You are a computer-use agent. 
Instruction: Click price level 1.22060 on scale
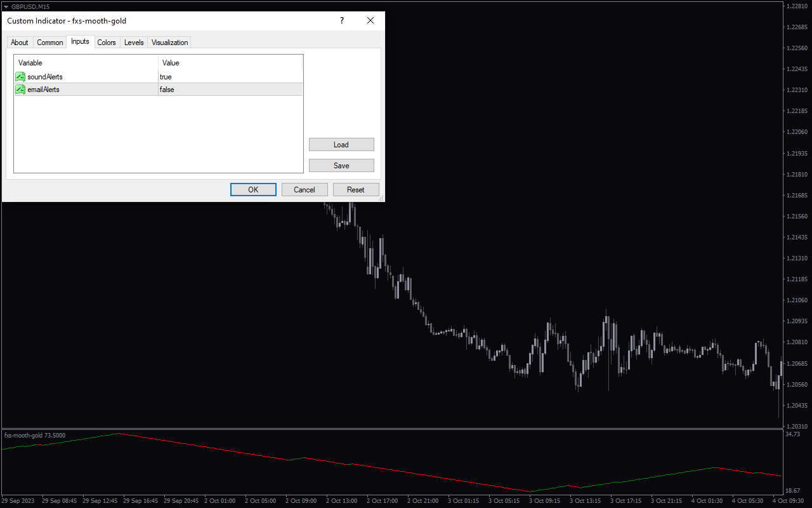[797, 132]
